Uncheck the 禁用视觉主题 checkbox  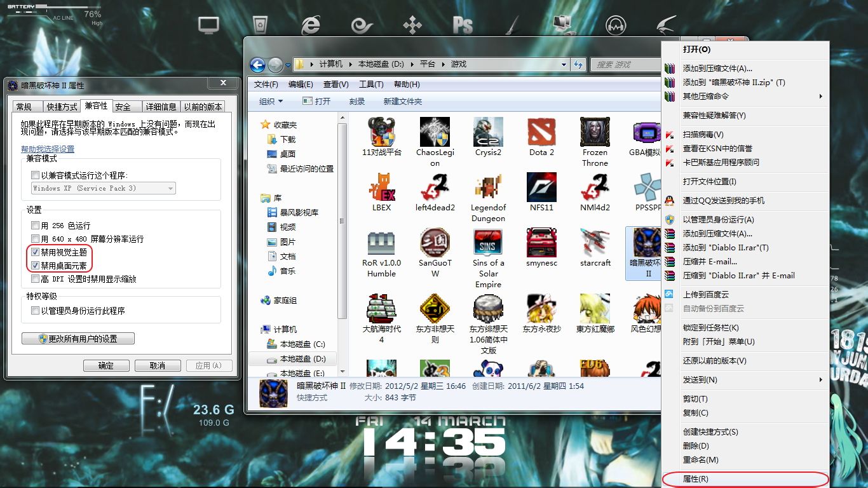click(36, 252)
